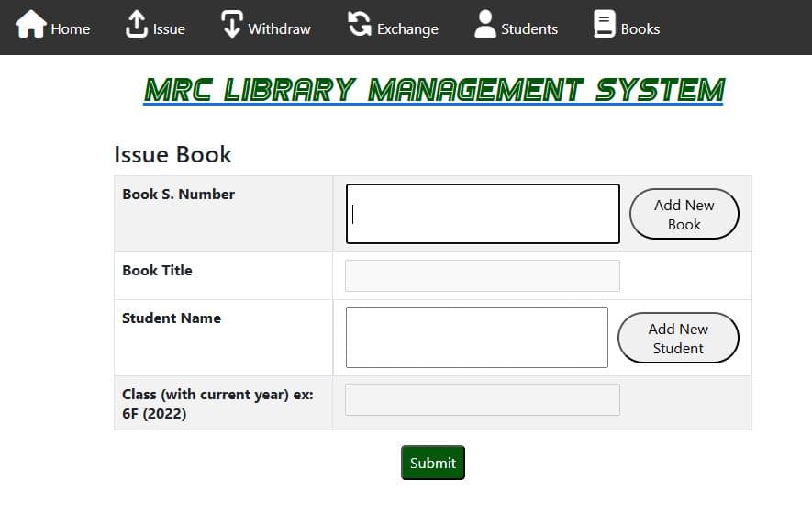
Task: Click the Book Title field
Action: point(483,275)
